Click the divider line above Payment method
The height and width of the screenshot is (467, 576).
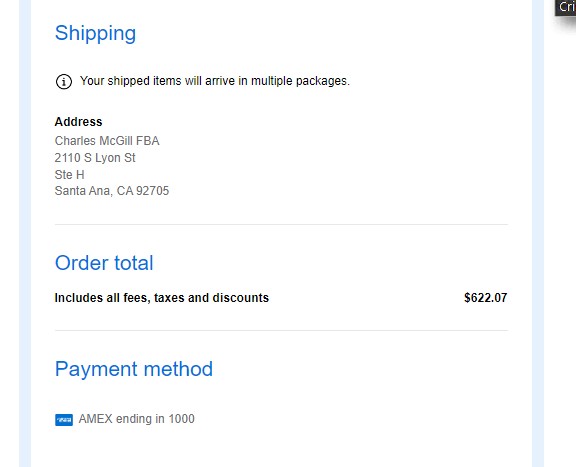(281, 330)
